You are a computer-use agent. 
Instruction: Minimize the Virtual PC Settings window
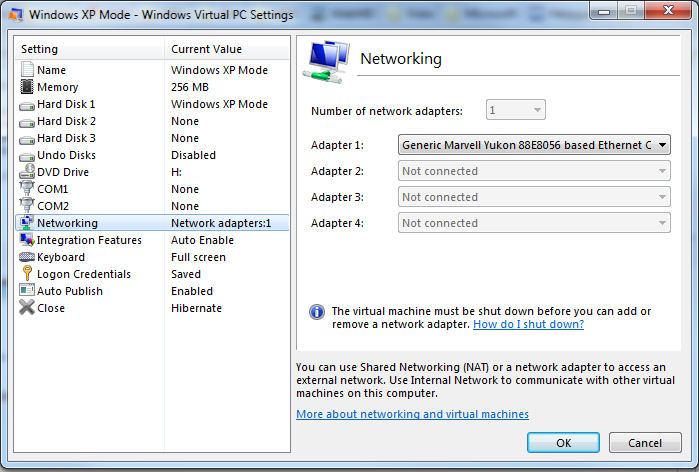pos(604,10)
